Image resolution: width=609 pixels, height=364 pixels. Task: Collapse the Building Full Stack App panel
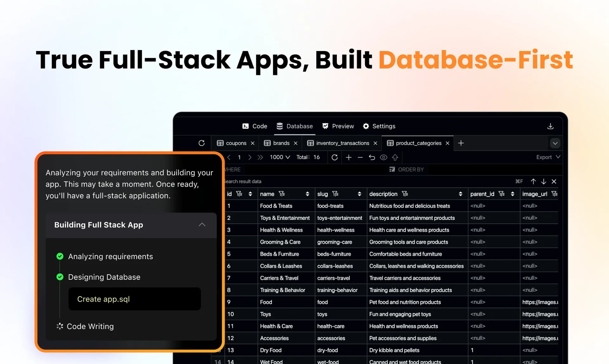[202, 225]
